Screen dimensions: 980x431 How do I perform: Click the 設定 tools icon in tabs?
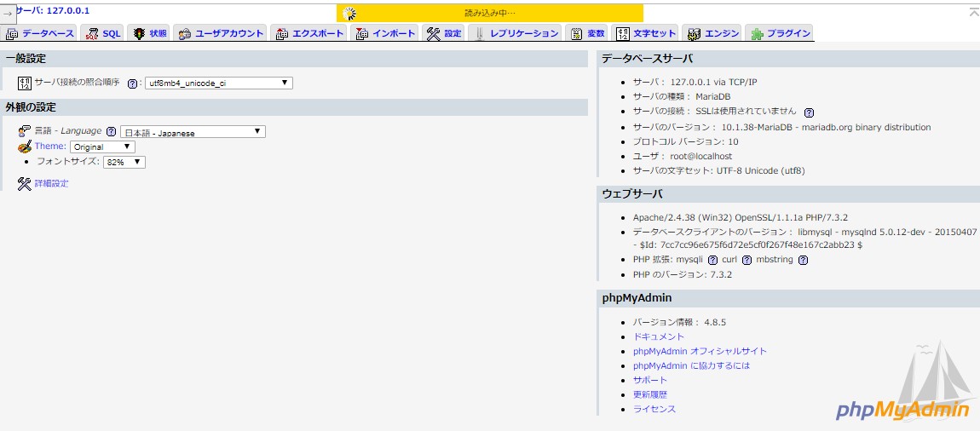pyautogui.click(x=434, y=34)
